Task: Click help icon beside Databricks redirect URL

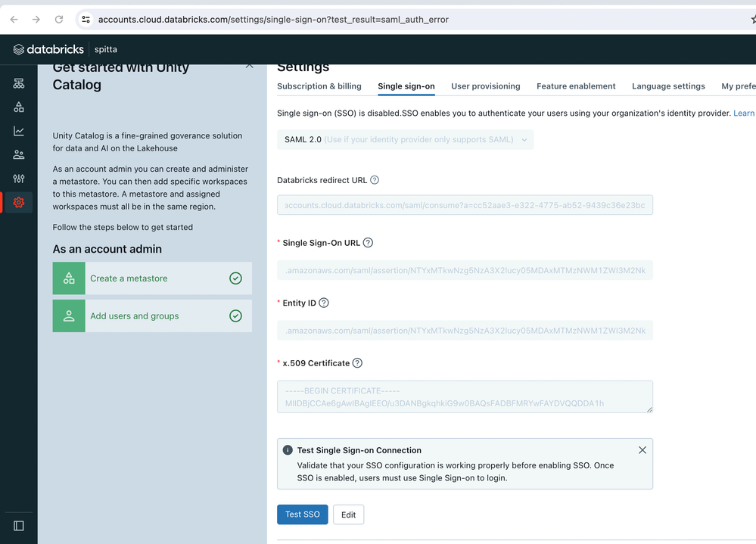Action: [375, 180]
